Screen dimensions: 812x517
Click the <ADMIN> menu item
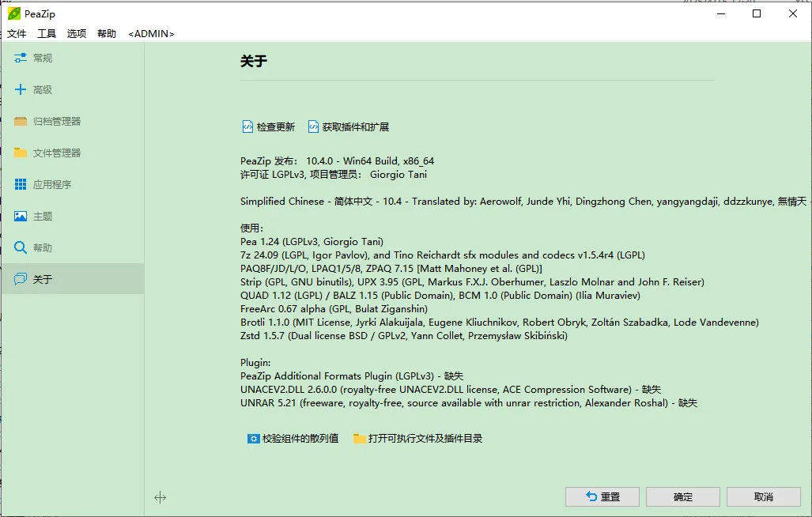click(151, 34)
